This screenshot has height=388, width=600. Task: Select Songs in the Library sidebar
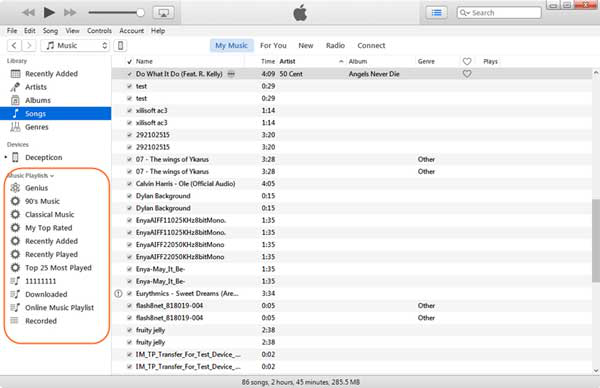tap(55, 114)
